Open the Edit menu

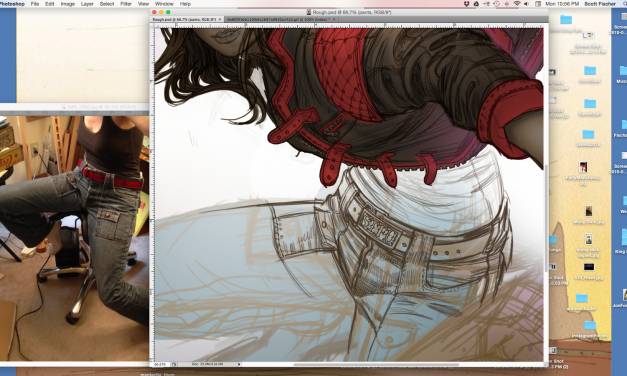(x=50, y=4)
